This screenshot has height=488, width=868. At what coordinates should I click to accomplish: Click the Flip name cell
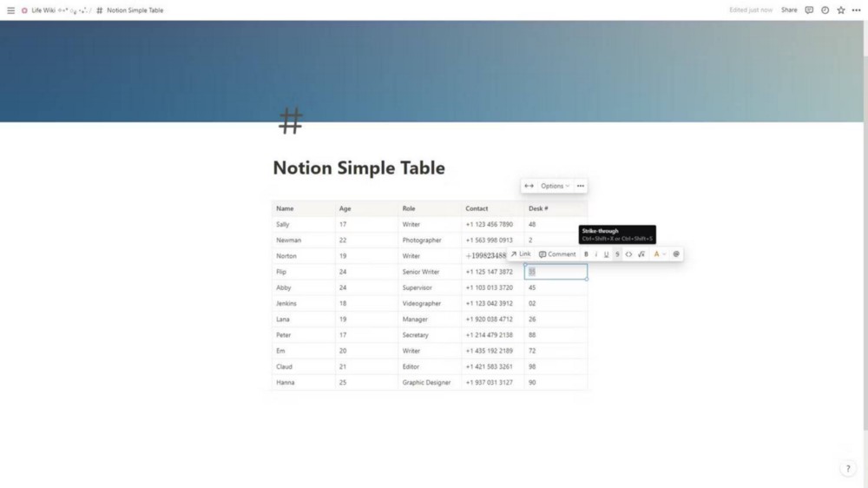303,272
